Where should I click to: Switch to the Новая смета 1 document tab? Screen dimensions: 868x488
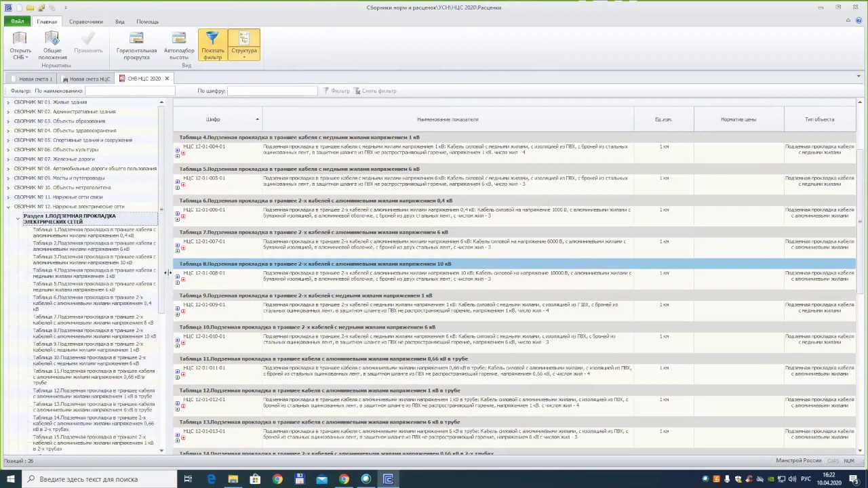31,79
